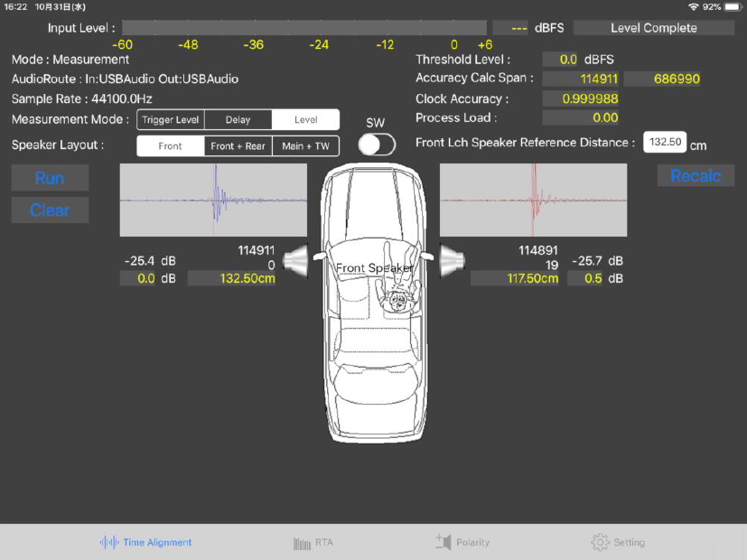Select Trigger Level measurement mode

coord(171,120)
